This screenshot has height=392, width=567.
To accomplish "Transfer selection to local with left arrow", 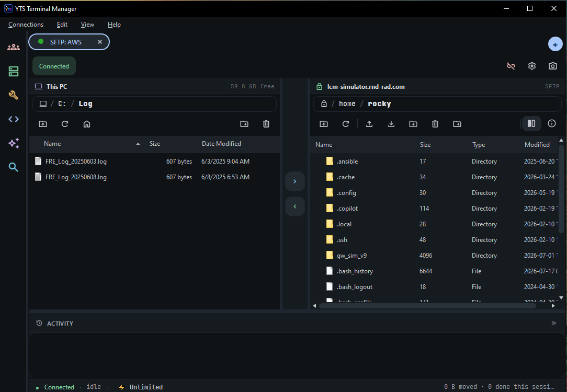I will 294,206.
